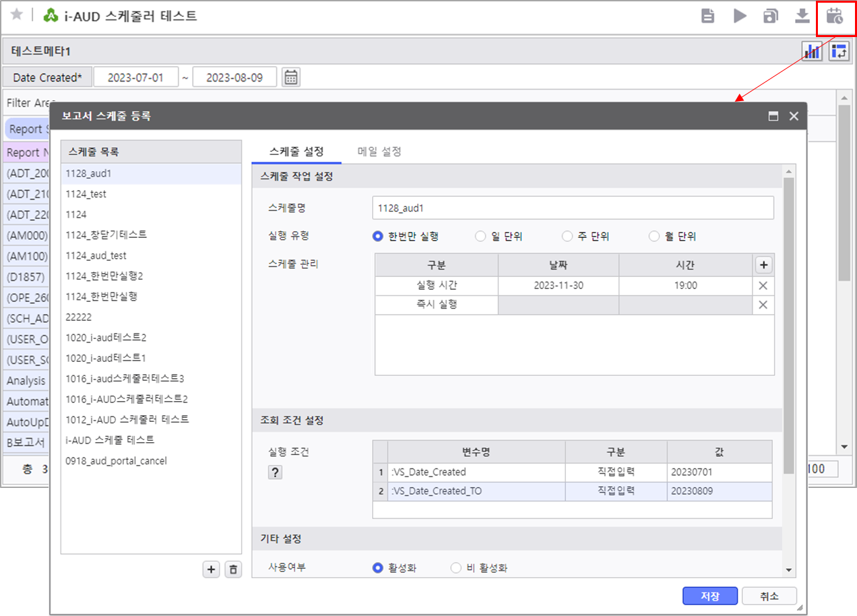
Task: Click the 취소 button
Action: pyautogui.click(x=769, y=596)
